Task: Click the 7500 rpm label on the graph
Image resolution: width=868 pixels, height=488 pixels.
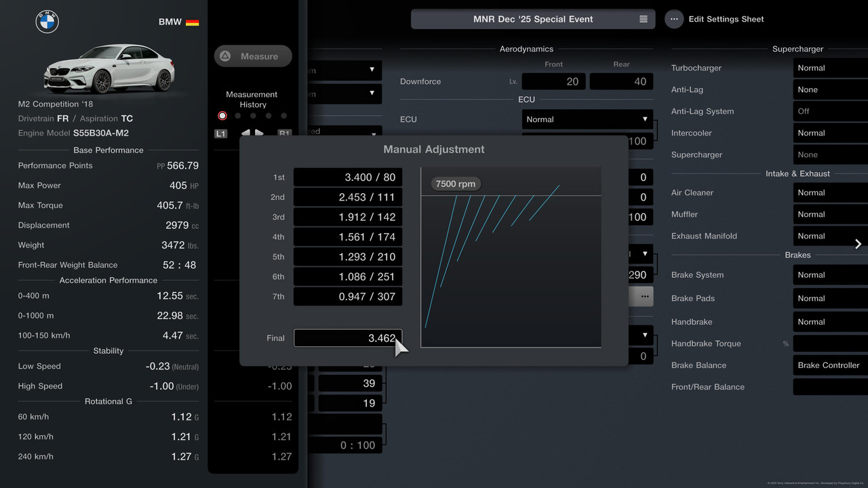Action: pyautogui.click(x=456, y=184)
